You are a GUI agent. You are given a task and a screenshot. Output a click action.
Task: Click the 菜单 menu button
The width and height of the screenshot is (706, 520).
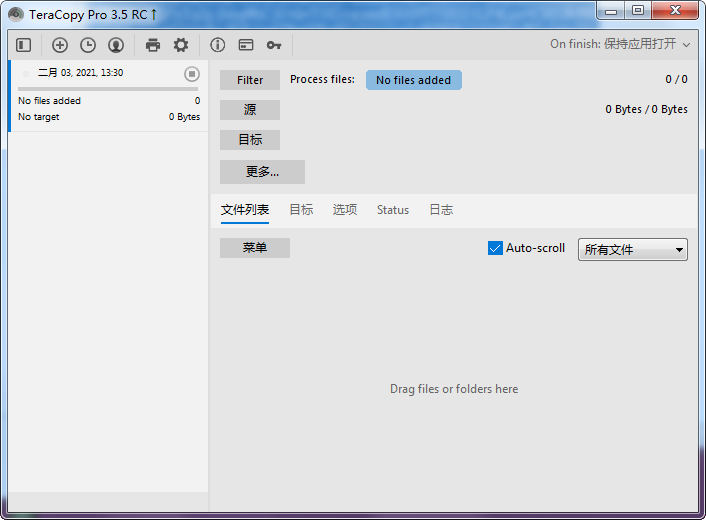point(255,248)
